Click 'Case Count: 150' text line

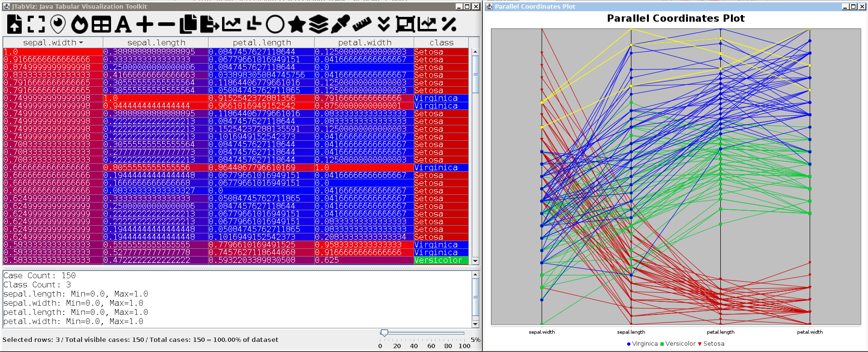(40, 275)
